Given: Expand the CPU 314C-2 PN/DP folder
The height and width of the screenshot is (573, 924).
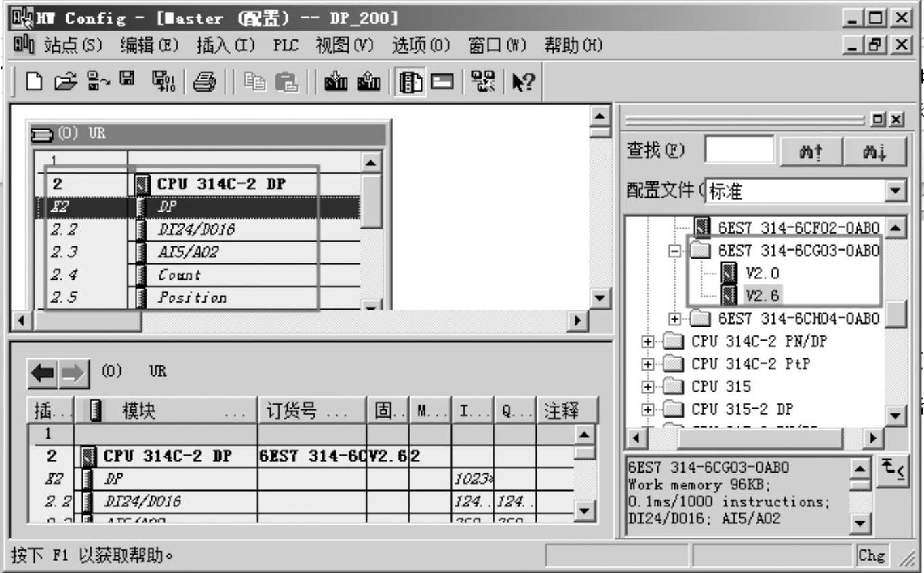Looking at the screenshot, I should point(648,341).
